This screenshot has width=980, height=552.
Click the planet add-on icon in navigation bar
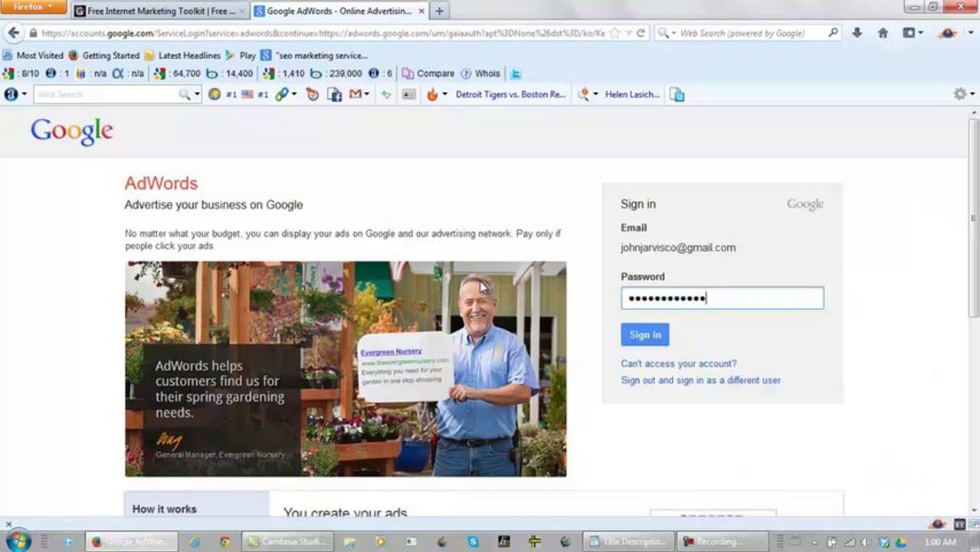(949, 33)
